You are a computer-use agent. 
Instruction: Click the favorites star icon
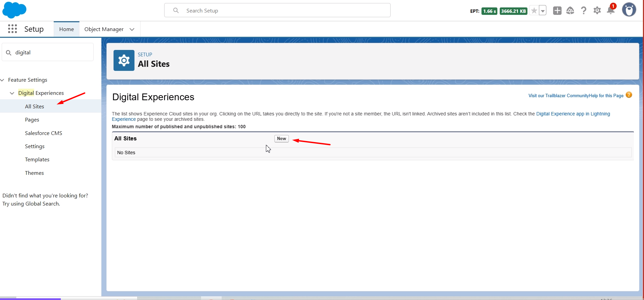pos(534,11)
